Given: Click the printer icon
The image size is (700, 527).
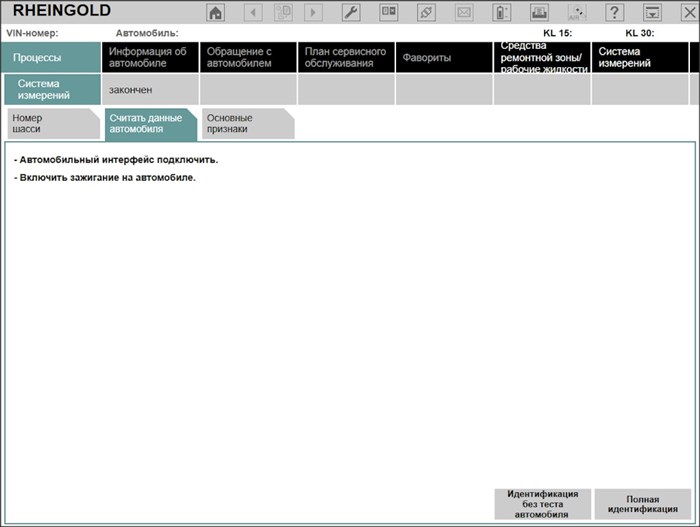Looking at the screenshot, I should point(539,13).
